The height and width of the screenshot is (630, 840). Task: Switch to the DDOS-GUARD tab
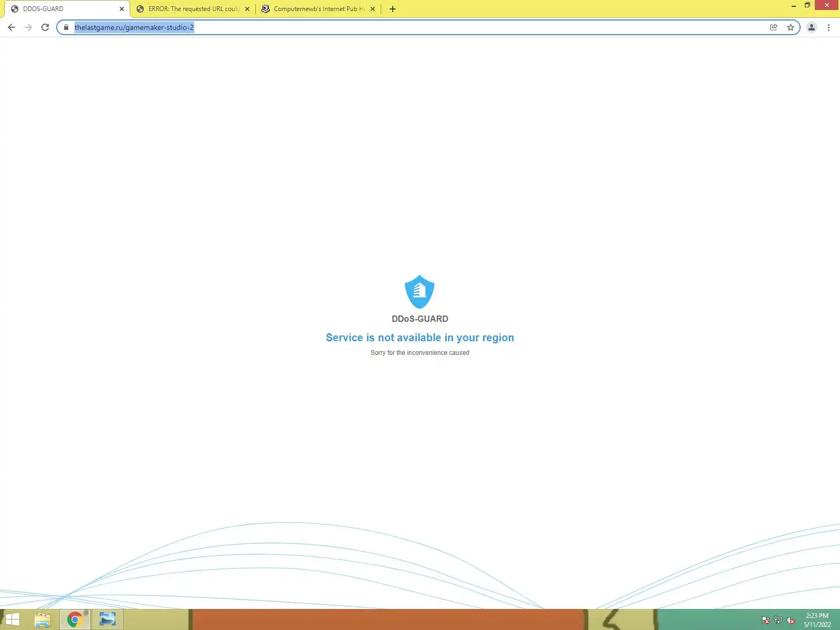click(x=67, y=9)
